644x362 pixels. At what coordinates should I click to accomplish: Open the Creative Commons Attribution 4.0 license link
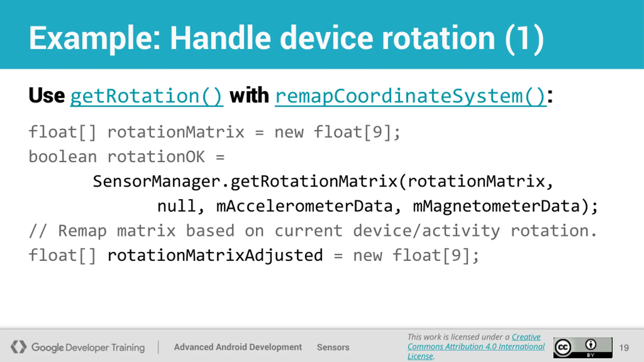[x=476, y=347]
